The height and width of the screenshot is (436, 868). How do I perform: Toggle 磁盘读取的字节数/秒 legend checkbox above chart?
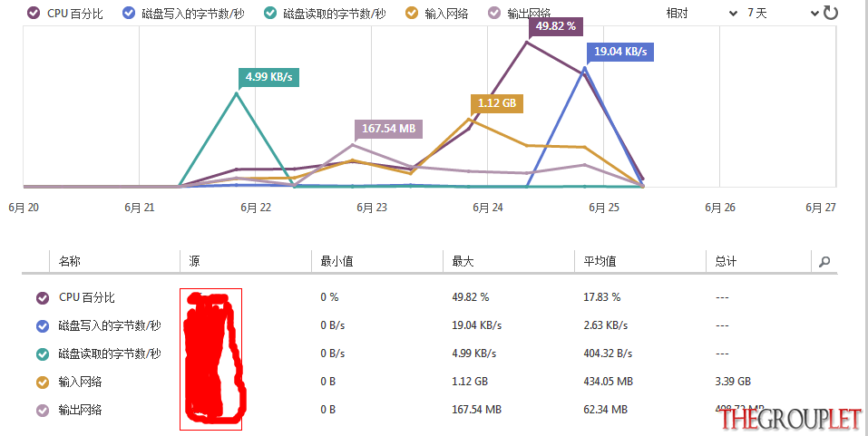(270, 14)
